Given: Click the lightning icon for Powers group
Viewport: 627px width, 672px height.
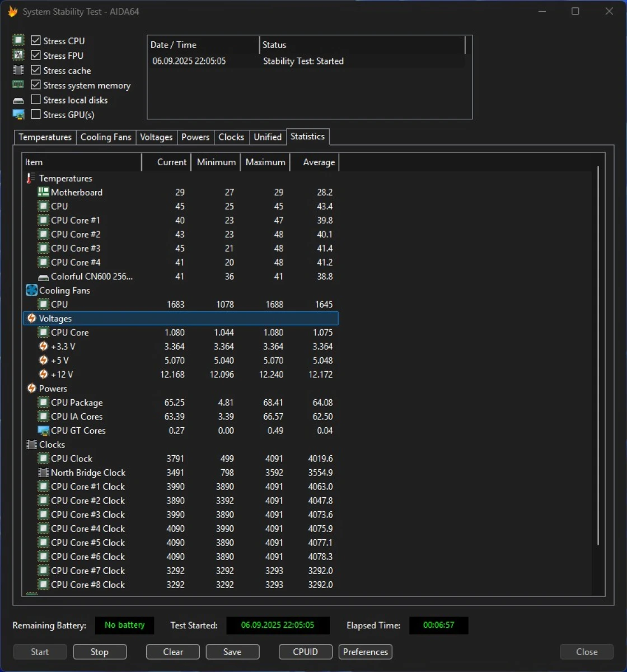Looking at the screenshot, I should pyautogui.click(x=32, y=388).
